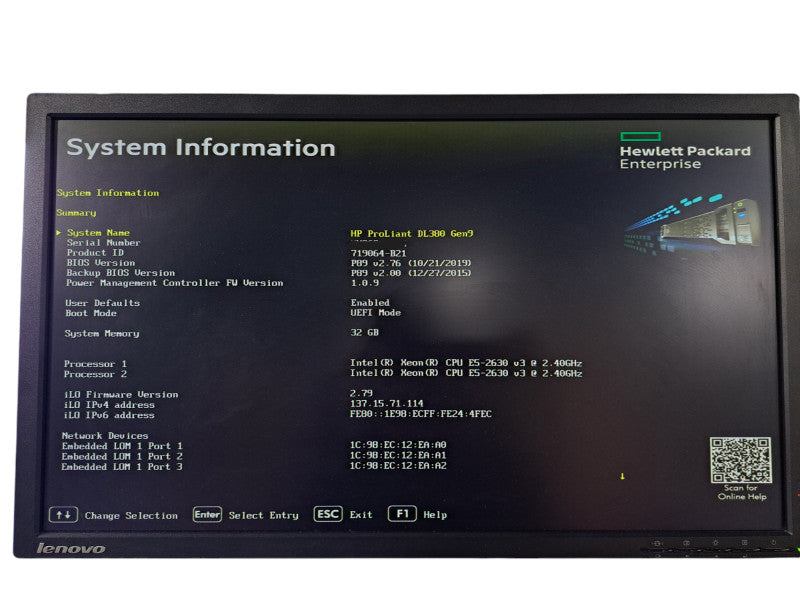Select the Serial Number row
The width and height of the screenshot is (800, 600).
pos(103,243)
